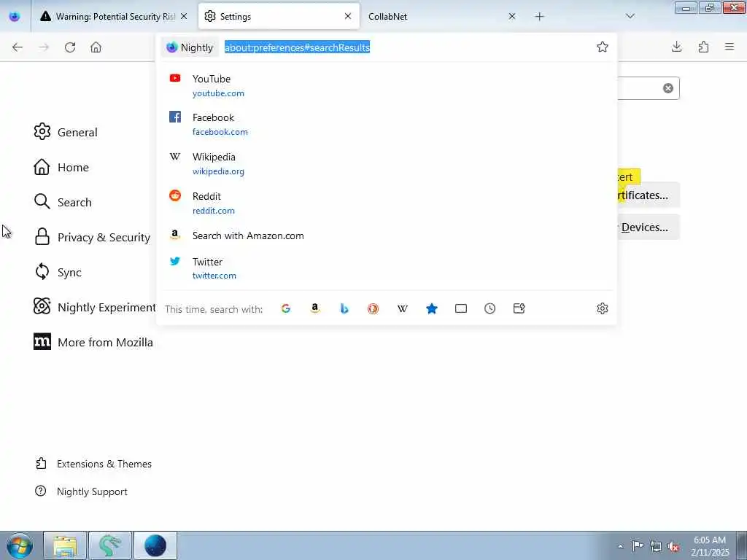The width and height of the screenshot is (747, 560).
Task: Reload the current page
Action: [x=70, y=47]
